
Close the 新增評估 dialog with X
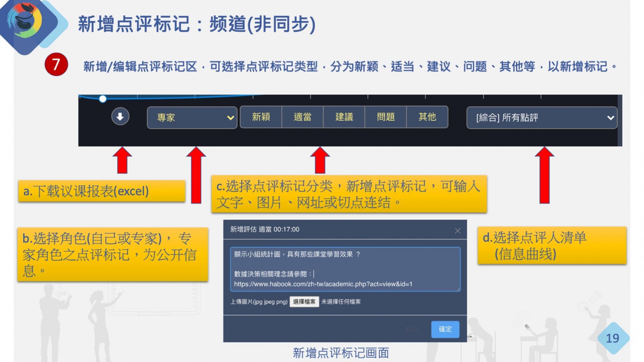point(458,230)
